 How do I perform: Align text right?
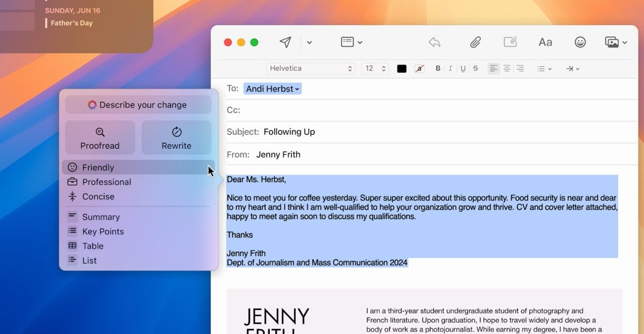tap(519, 68)
